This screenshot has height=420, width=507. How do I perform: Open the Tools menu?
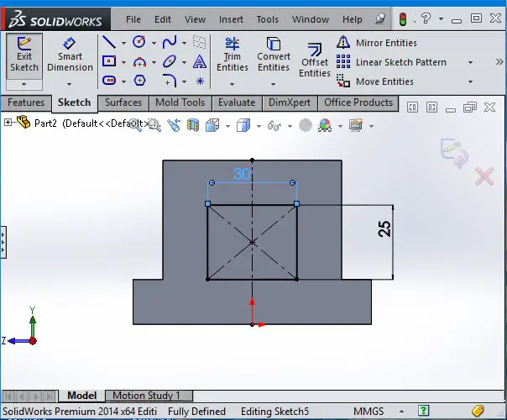tap(268, 19)
